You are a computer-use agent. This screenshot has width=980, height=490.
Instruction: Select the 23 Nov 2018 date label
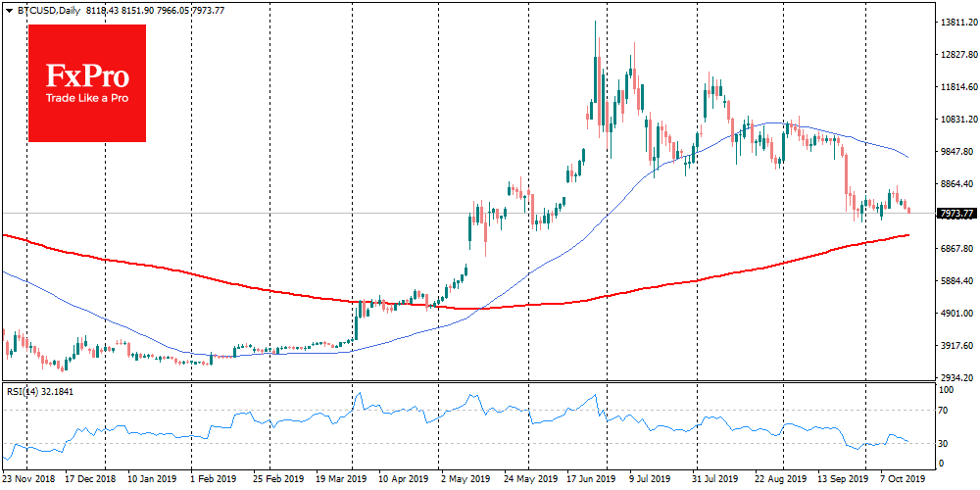point(28,480)
